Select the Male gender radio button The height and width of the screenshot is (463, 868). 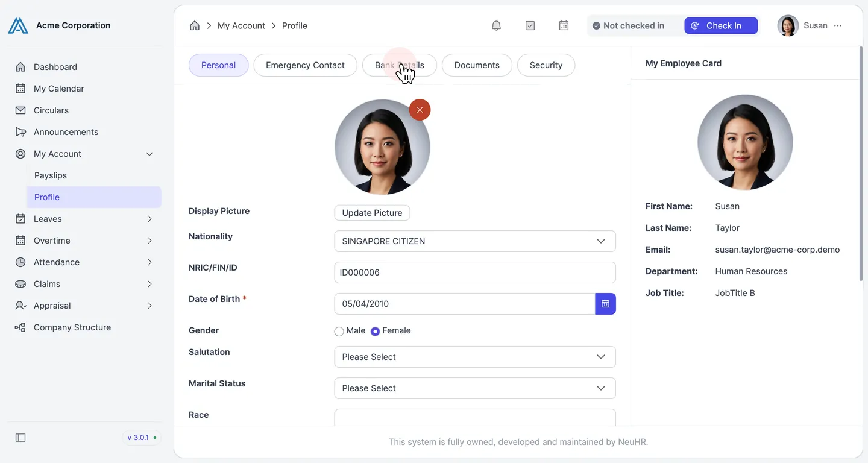tap(339, 331)
